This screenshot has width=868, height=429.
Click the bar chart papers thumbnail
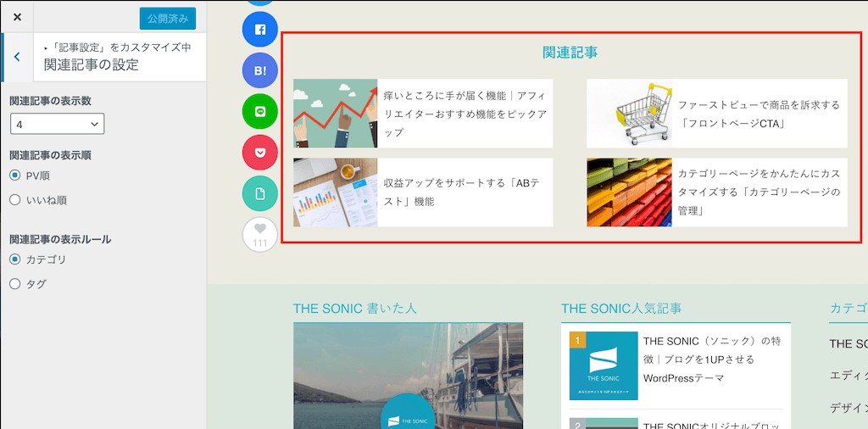coord(336,192)
